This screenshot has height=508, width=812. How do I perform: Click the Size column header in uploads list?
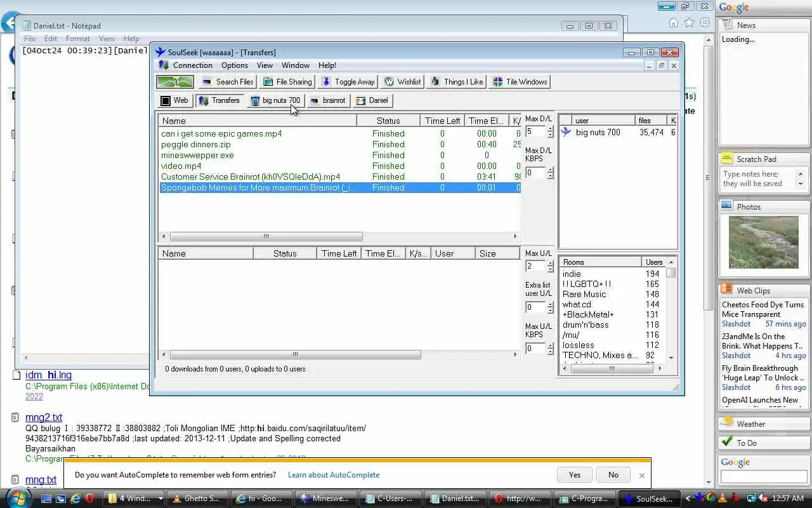point(497,253)
